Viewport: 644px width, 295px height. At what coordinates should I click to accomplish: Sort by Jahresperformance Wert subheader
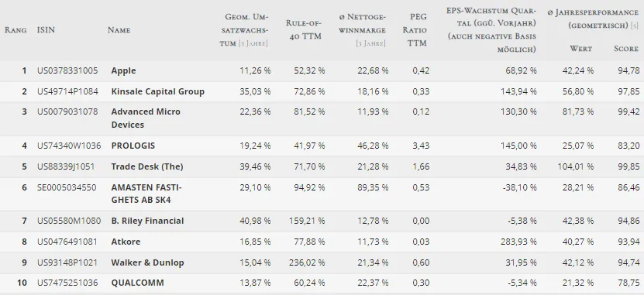(580, 49)
